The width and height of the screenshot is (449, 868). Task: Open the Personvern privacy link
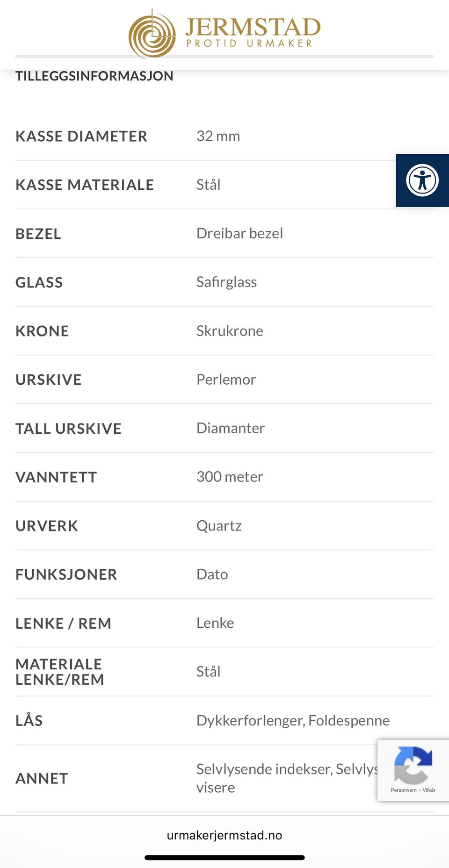(404, 790)
